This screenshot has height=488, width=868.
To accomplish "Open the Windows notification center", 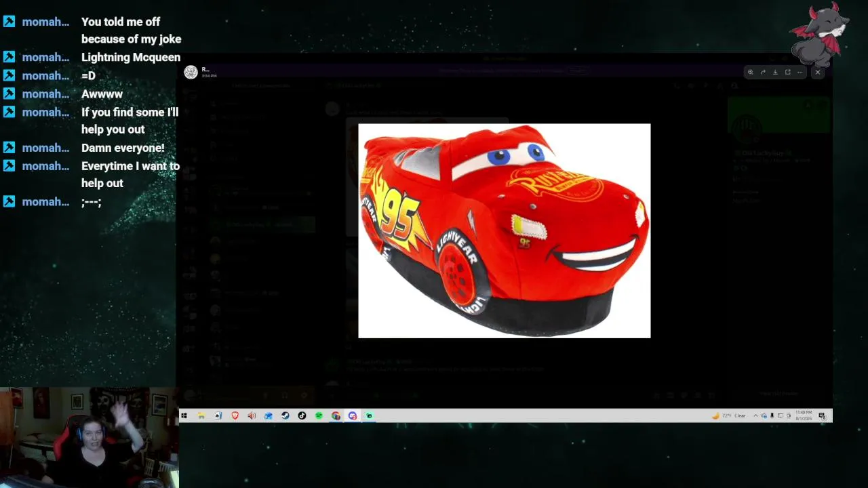I will pyautogui.click(x=822, y=415).
